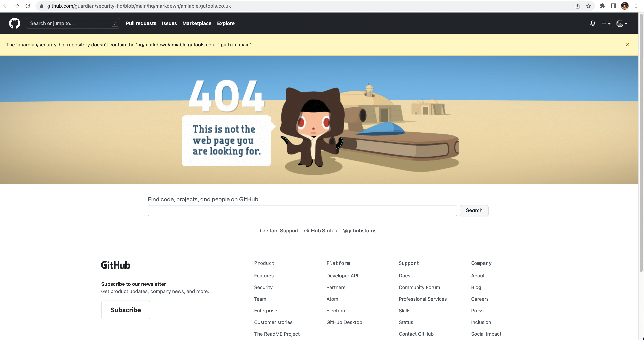The width and height of the screenshot is (644, 340).
Task: Open the Community Forum footer link
Action: pos(419,288)
